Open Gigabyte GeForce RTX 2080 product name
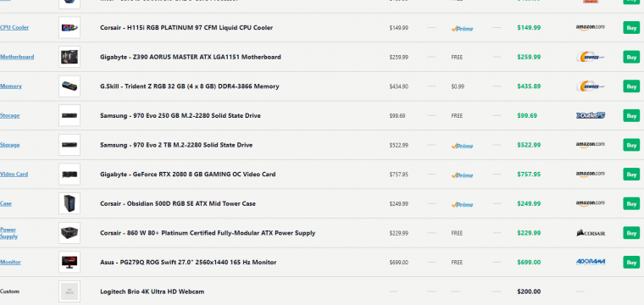This screenshot has width=644, height=305. (x=188, y=175)
